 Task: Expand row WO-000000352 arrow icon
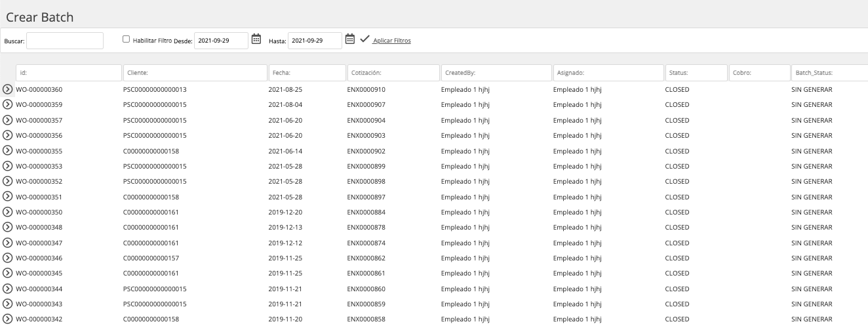click(8, 181)
